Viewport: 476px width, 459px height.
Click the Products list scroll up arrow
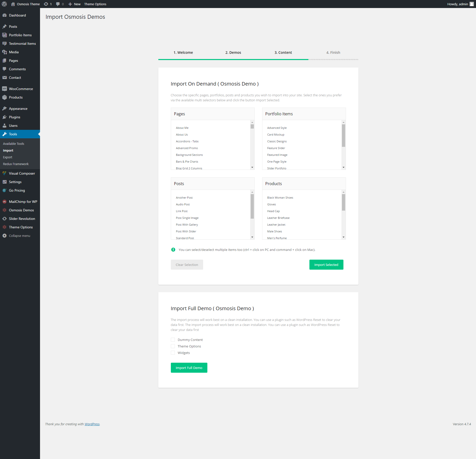[x=343, y=192]
